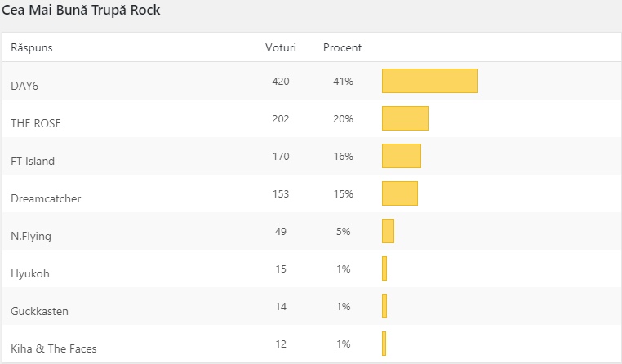Click the N.Flying result bar

388,231
